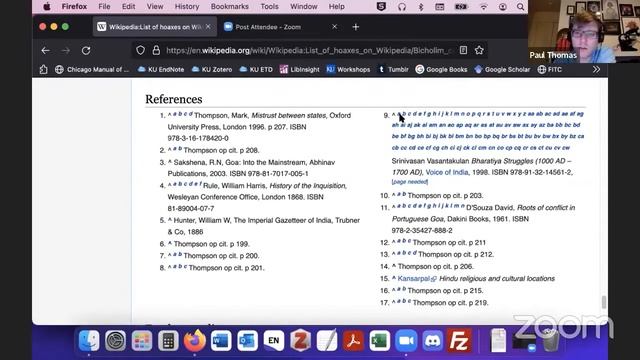Launch Calculator from the dock
640x360 pixels.
(168, 340)
